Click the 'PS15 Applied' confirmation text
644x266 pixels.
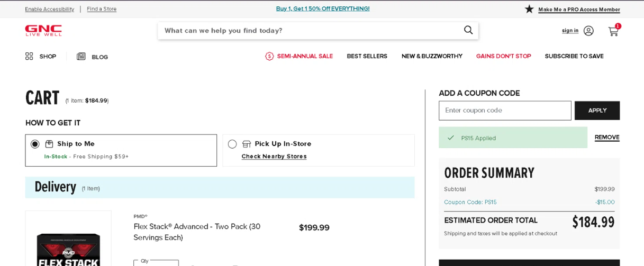click(x=478, y=138)
